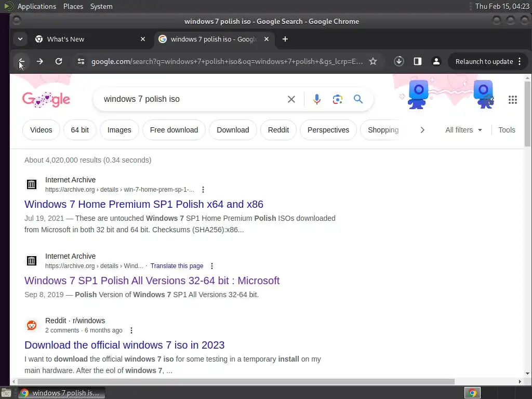Open the Chrome profile icon
The height and width of the screenshot is (399, 532).
click(436, 61)
